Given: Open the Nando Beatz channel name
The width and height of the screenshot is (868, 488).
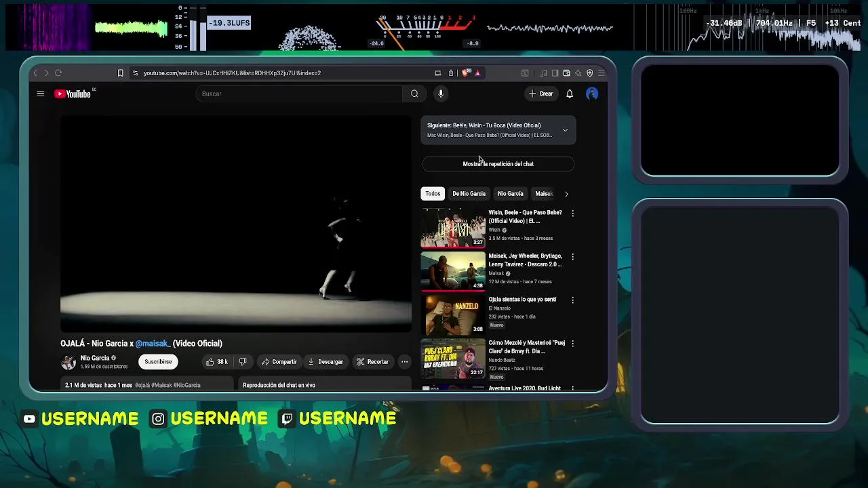Looking at the screenshot, I should tap(502, 360).
